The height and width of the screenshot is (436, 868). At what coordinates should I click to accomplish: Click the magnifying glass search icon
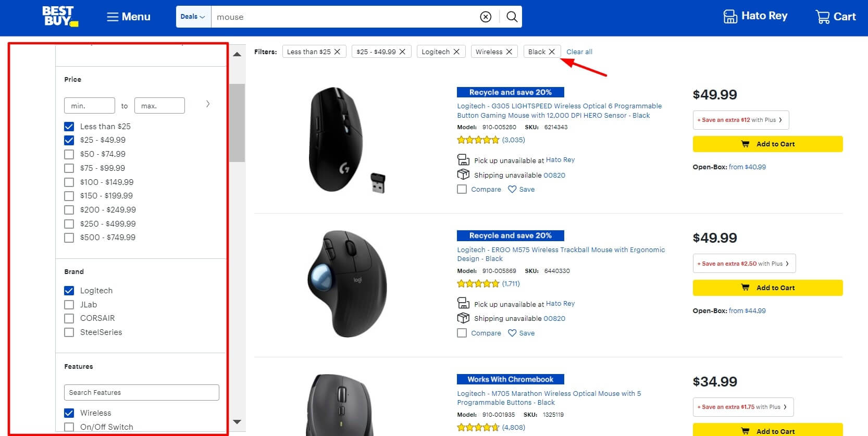[512, 17]
